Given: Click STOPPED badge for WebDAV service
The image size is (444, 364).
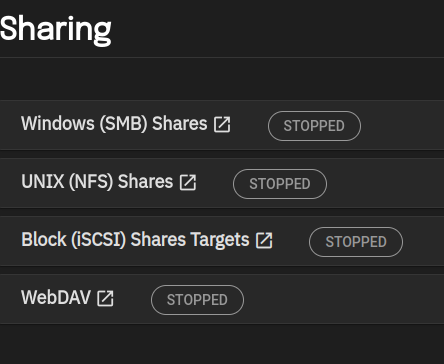Looking at the screenshot, I should (x=197, y=300).
